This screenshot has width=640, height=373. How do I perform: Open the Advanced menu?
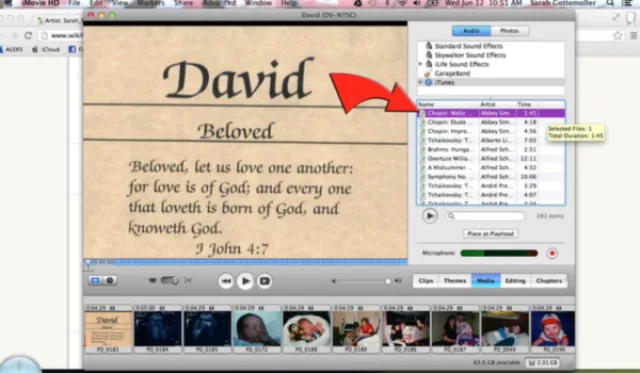click(x=219, y=3)
